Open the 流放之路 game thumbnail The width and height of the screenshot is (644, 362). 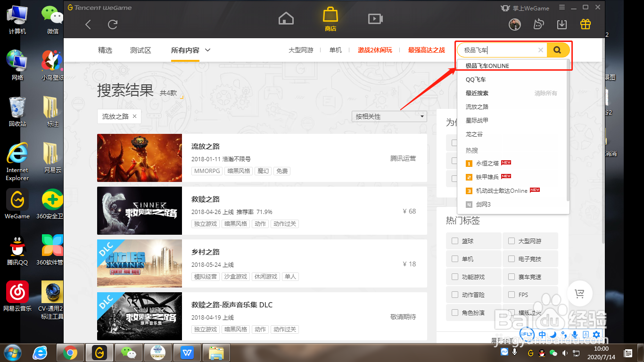[140, 158]
